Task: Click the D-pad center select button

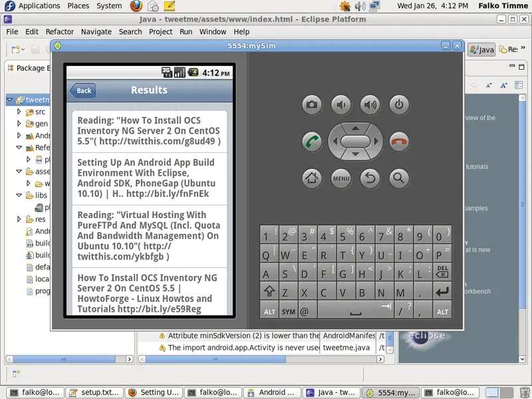Action: pyautogui.click(x=355, y=142)
